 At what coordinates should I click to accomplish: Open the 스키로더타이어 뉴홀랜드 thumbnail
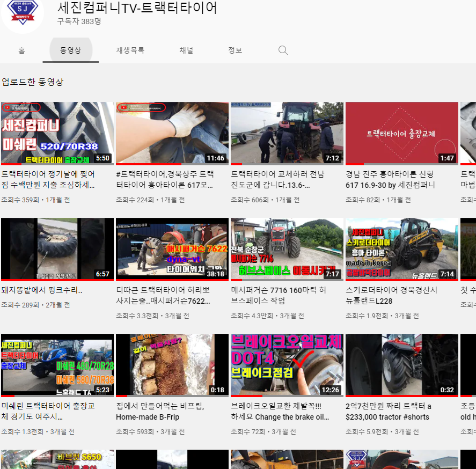pos(401,249)
